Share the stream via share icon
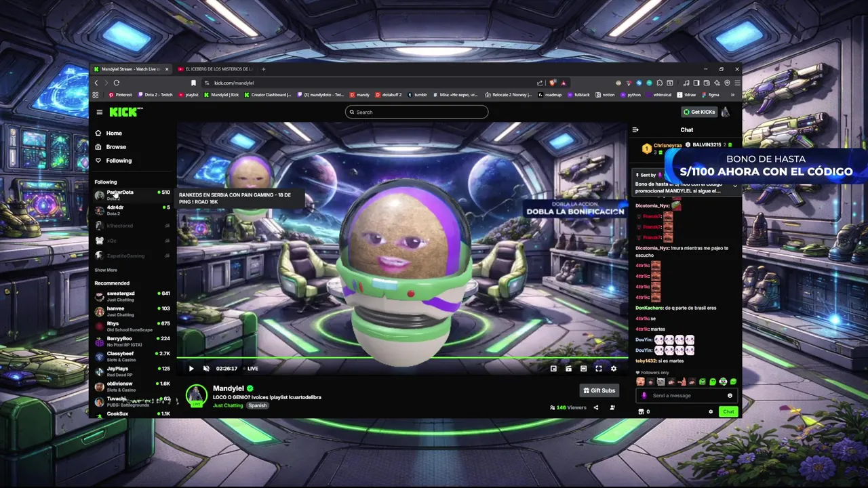 coord(596,407)
